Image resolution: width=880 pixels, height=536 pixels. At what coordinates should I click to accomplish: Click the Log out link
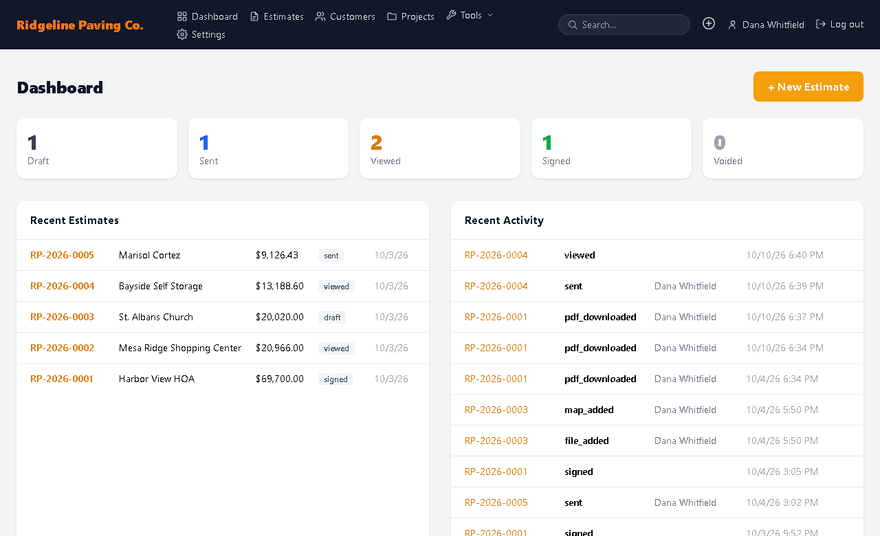click(x=840, y=24)
